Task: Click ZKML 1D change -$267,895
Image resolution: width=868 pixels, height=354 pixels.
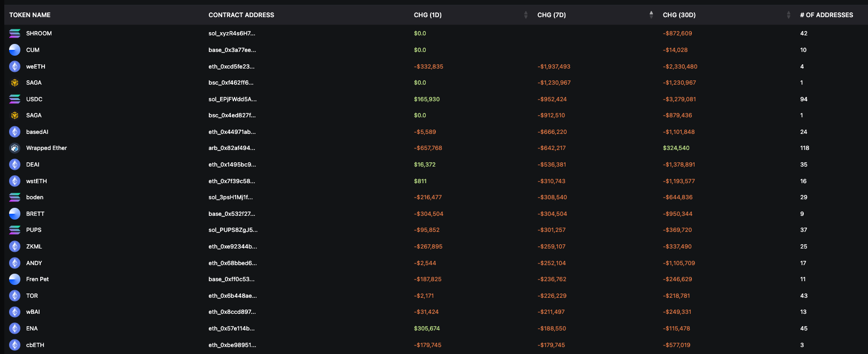Action: 428,246
